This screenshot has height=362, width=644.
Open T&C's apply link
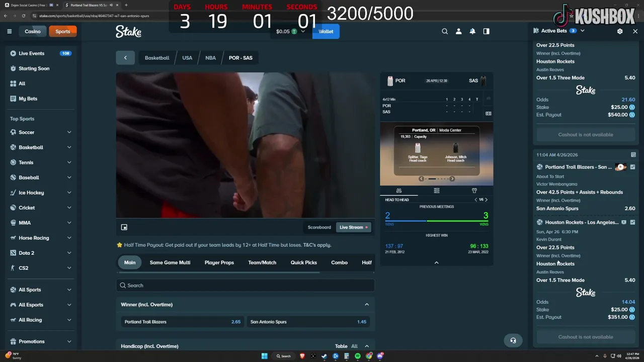pos(317,245)
